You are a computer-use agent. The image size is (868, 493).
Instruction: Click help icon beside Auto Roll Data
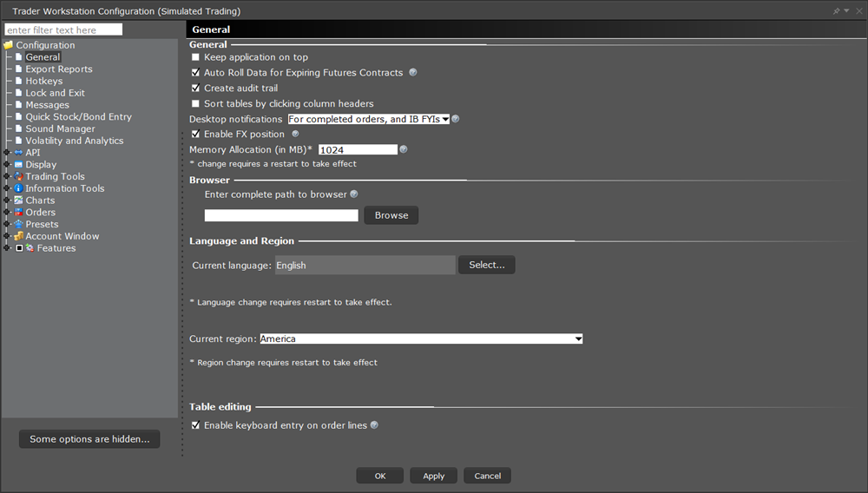point(413,73)
